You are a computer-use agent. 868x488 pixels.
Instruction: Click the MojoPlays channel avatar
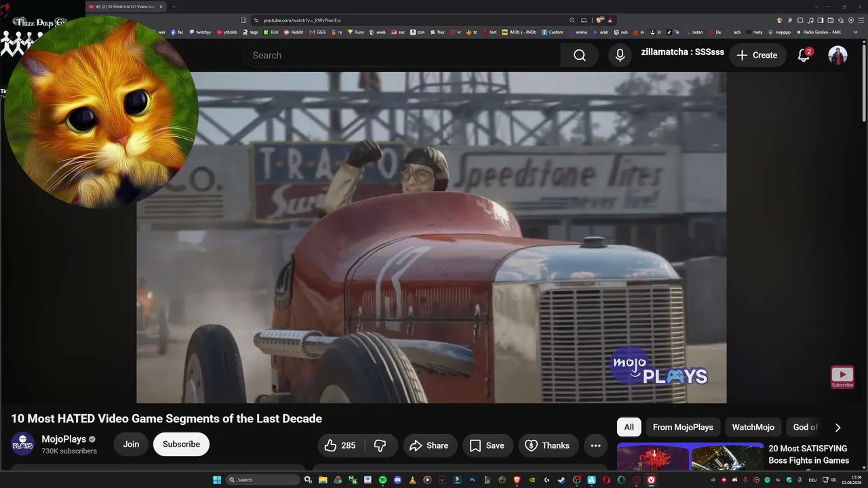[22, 444]
